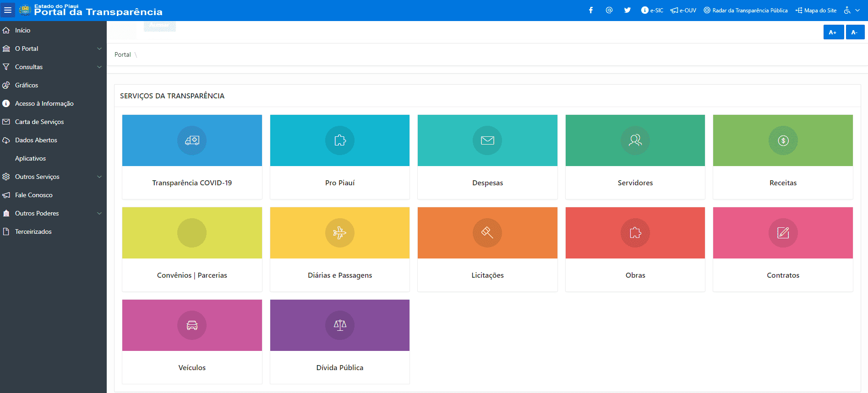Click the megaphone icon beside Fale Conosco
Image resolution: width=868 pixels, height=393 pixels.
tap(6, 195)
